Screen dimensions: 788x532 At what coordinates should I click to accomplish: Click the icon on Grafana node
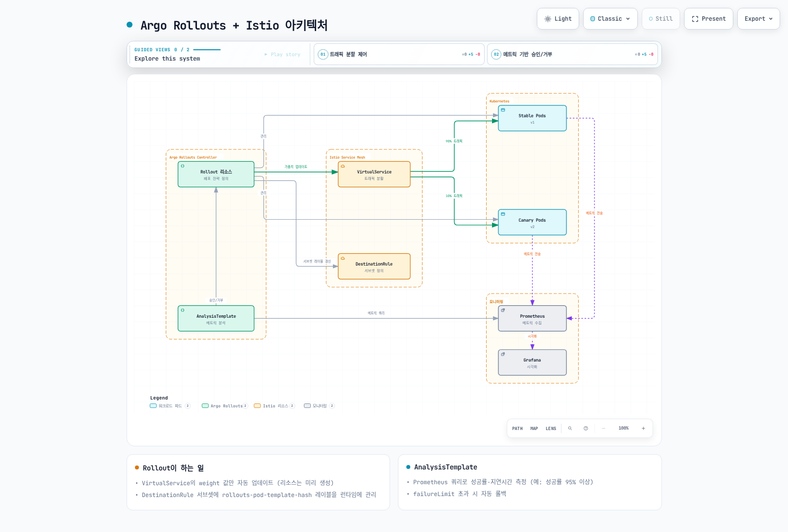pos(503,354)
